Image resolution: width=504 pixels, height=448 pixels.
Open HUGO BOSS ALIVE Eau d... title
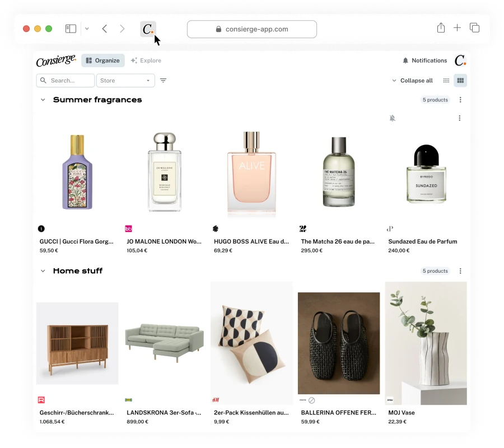pyautogui.click(x=251, y=241)
